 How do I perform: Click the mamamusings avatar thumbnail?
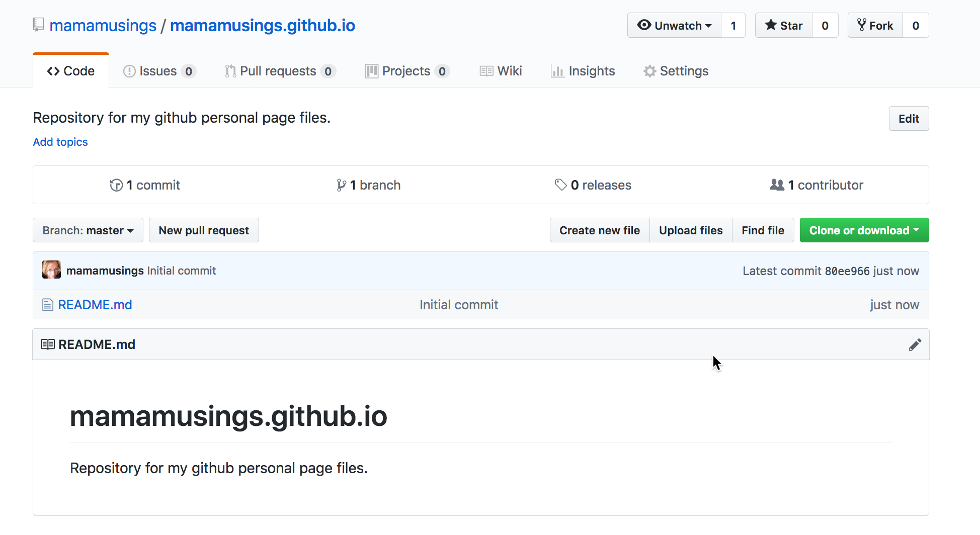(x=51, y=270)
